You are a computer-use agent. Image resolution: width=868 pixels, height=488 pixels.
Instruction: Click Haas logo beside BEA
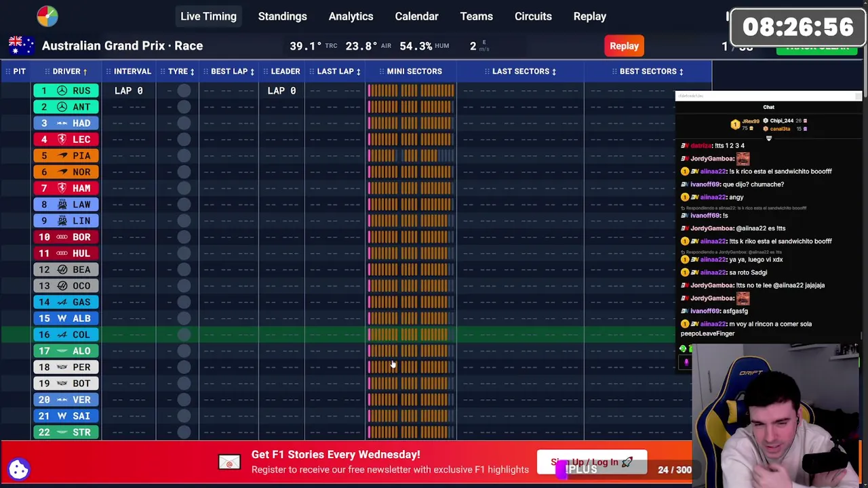(x=62, y=270)
